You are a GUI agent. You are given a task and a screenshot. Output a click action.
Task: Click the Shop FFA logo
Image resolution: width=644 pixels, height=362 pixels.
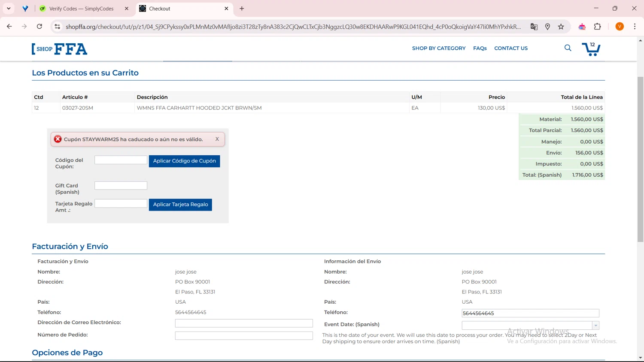point(59,49)
